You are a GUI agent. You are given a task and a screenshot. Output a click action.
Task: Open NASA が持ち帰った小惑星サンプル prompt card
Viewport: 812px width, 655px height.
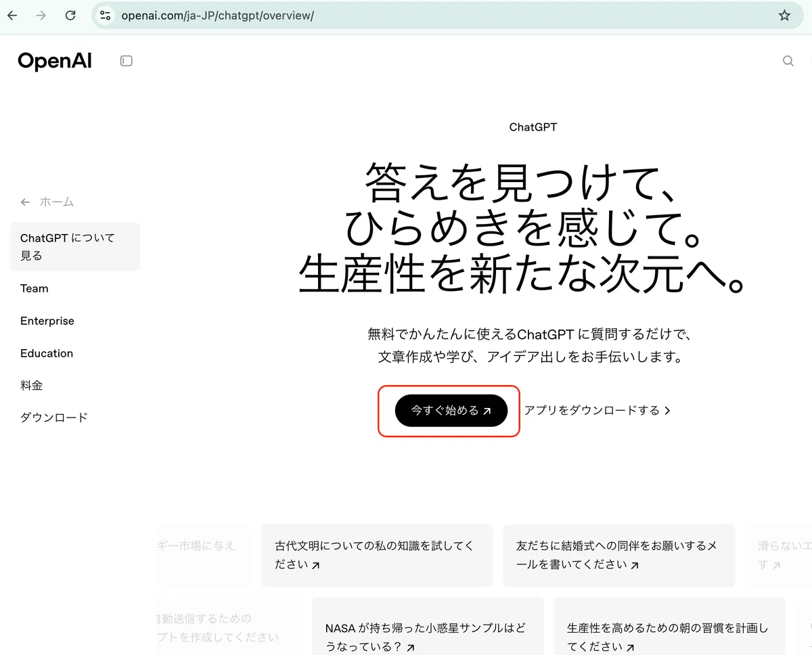coord(428,626)
